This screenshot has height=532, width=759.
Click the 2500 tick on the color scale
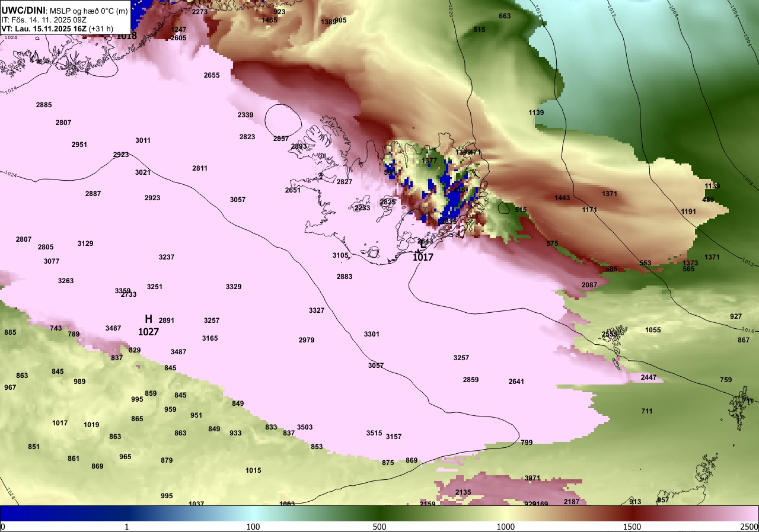coord(750,527)
